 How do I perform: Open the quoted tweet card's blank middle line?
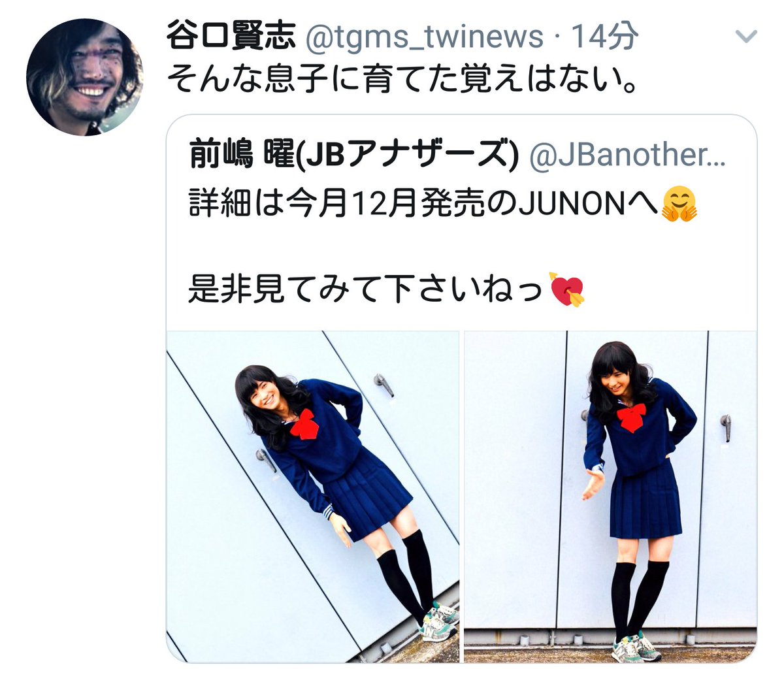coord(461,247)
